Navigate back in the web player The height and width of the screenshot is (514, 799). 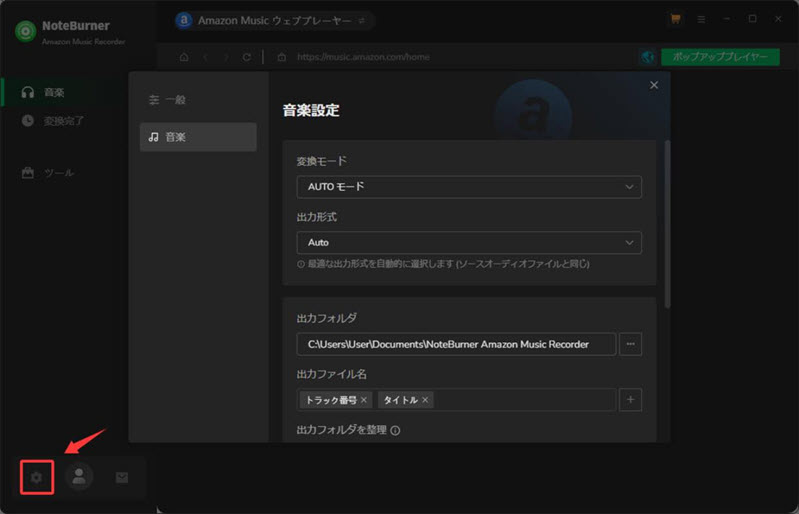pyautogui.click(x=206, y=57)
